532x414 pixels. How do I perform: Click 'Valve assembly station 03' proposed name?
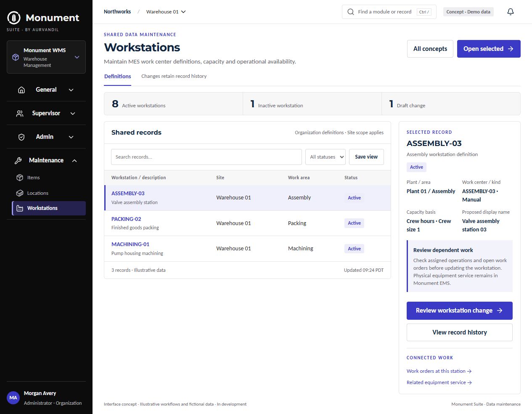(481, 226)
